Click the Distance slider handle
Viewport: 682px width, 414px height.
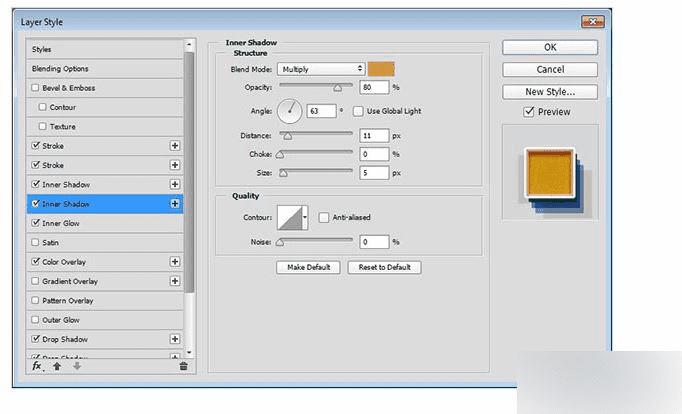pyautogui.click(x=288, y=136)
